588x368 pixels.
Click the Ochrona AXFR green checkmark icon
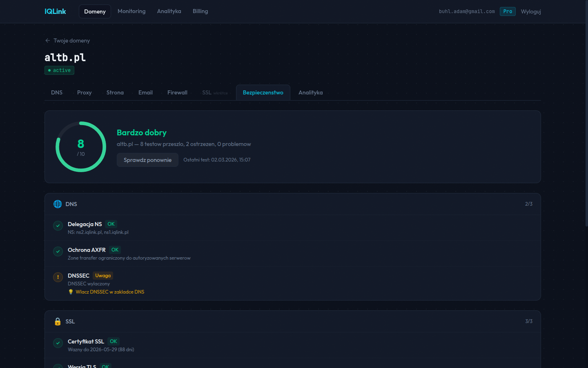click(x=58, y=251)
